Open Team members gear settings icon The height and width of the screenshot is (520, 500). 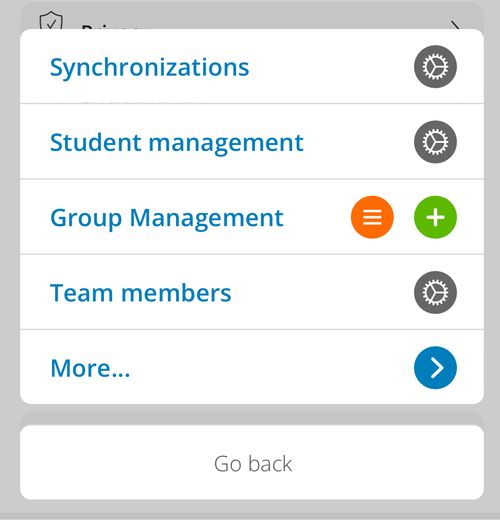pyautogui.click(x=435, y=292)
